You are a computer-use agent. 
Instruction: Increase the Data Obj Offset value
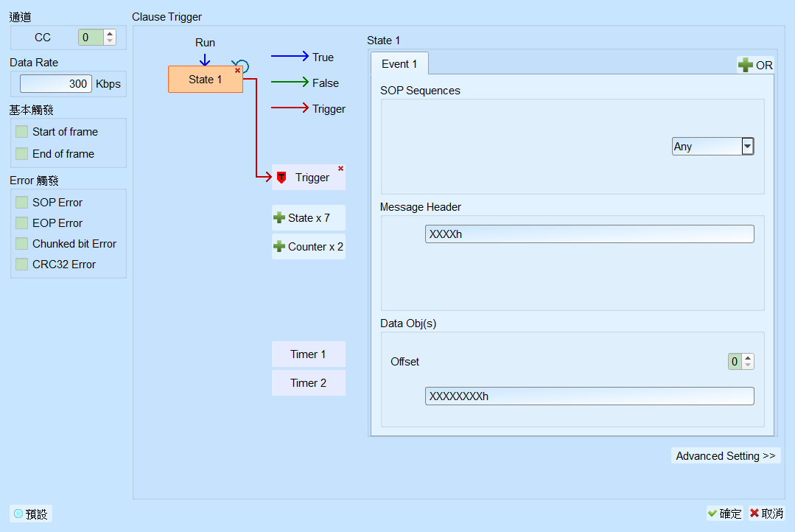(x=748, y=358)
